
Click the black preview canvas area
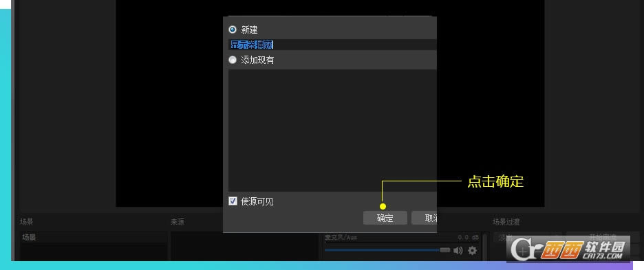[169, 102]
